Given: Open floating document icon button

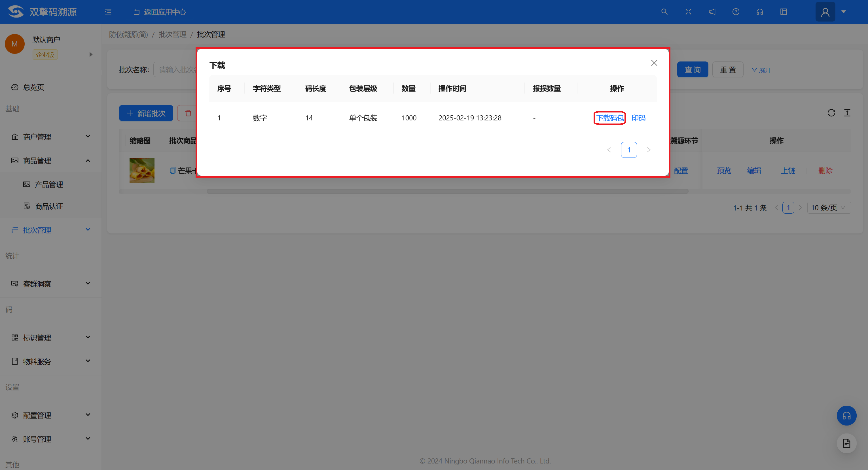Looking at the screenshot, I should point(846,443).
